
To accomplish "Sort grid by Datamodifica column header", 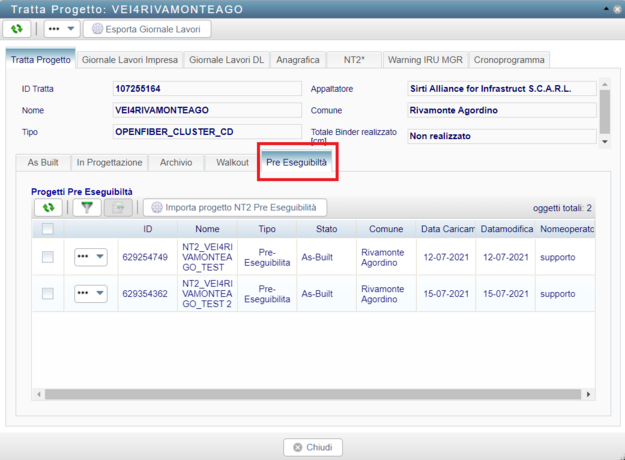I will pyautogui.click(x=506, y=229).
